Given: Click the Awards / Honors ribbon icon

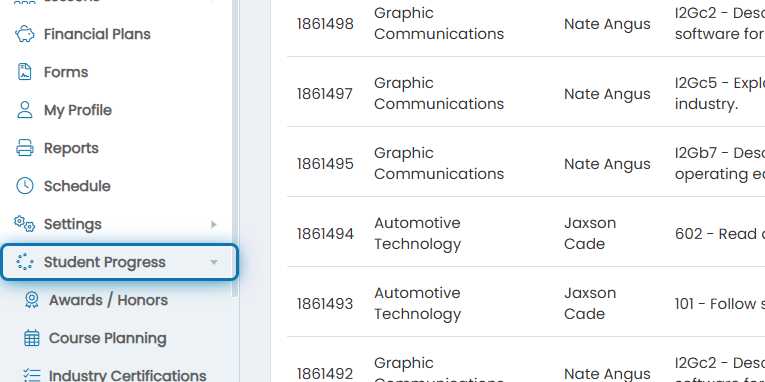Looking at the screenshot, I should pyautogui.click(x=32, y=300).
